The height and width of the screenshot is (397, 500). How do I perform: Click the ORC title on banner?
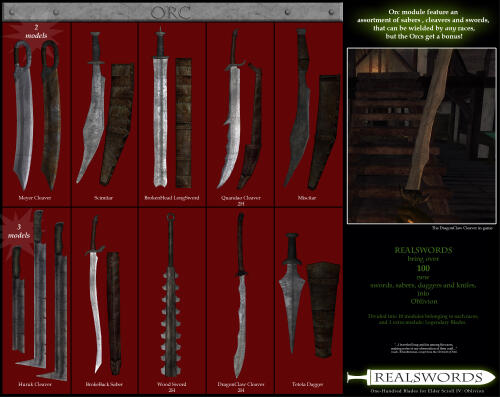tap(171, 13)
